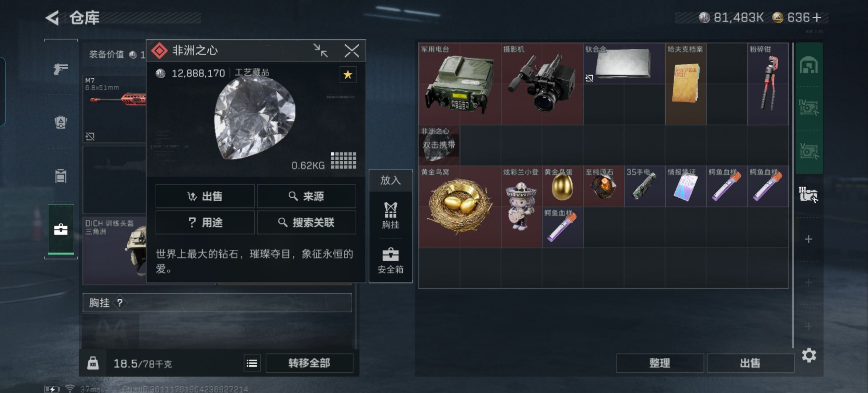Show the 用途 usage info

pyautogui.click(x=205, y=222)
